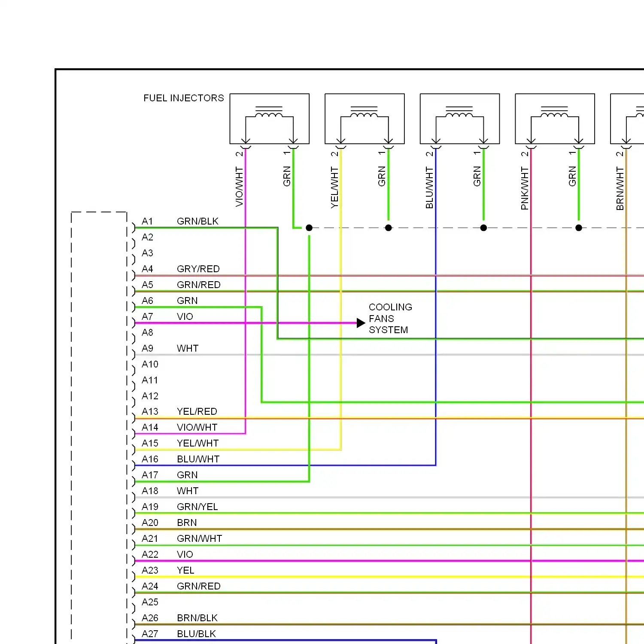Click the VIO wire color on row A22
Image resolution: width=644 pixels, height=644 pixels.
(x=185, y=555)
